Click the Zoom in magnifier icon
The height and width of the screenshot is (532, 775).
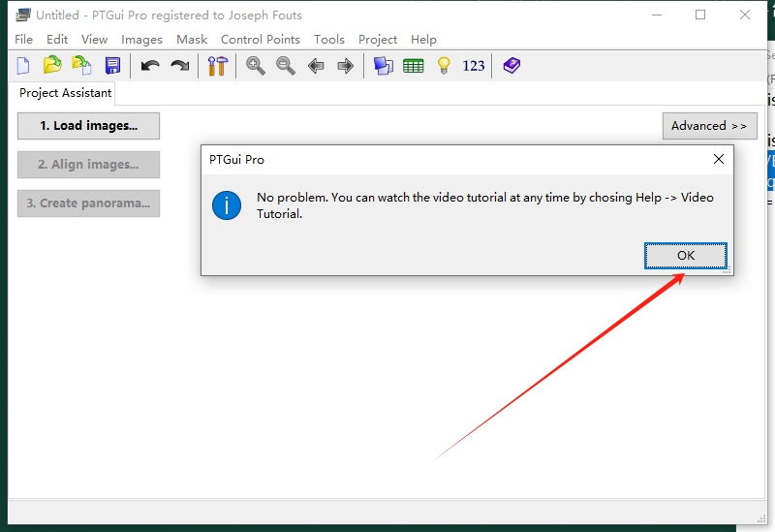click(256, 66)
